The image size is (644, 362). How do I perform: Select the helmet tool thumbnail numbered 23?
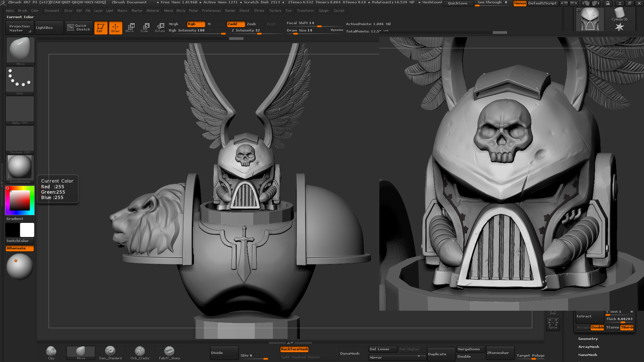tap(590, 19)
